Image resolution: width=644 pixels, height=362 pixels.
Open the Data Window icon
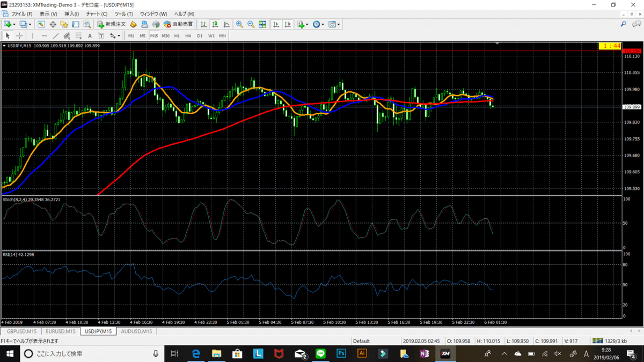53,24
